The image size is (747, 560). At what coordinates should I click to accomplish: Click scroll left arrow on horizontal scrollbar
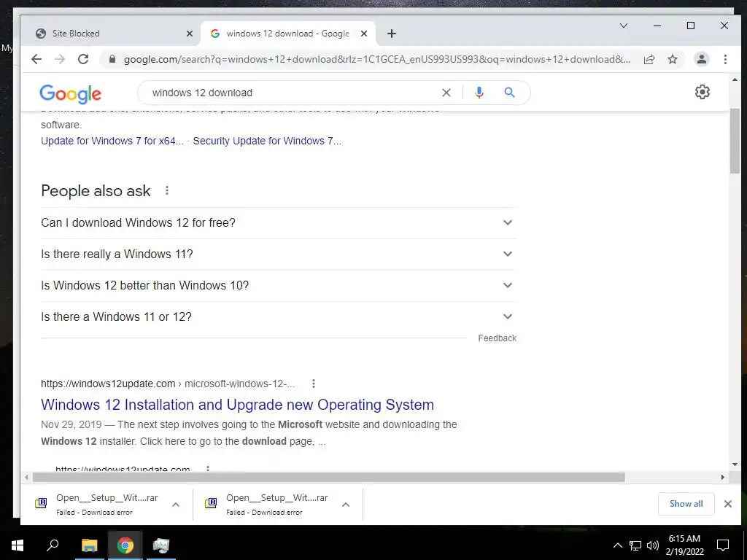point(26,477)
